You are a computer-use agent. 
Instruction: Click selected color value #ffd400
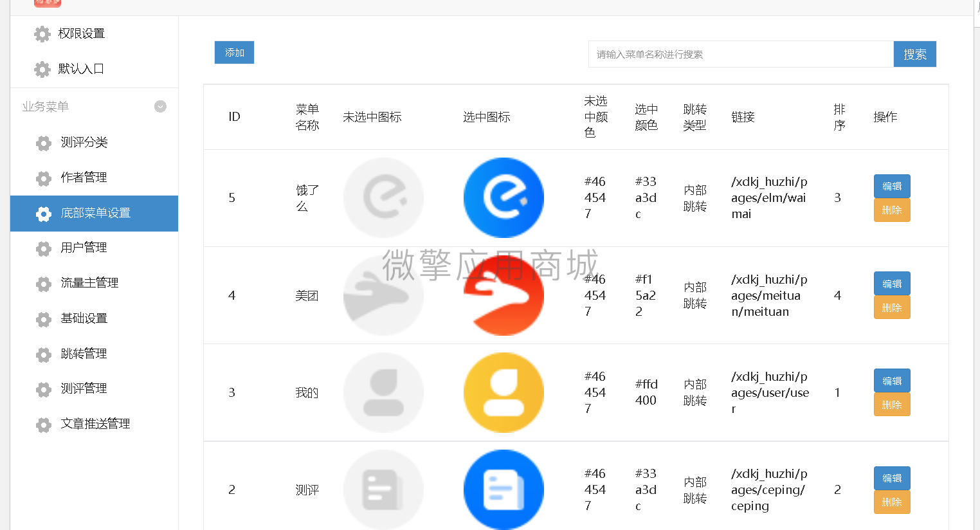[646, 392]
